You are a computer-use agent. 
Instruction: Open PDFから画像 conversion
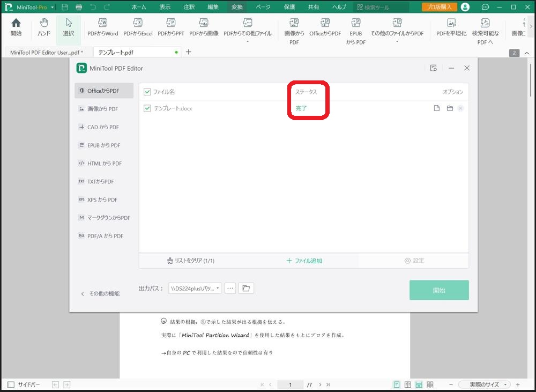(x=204, y=27)
